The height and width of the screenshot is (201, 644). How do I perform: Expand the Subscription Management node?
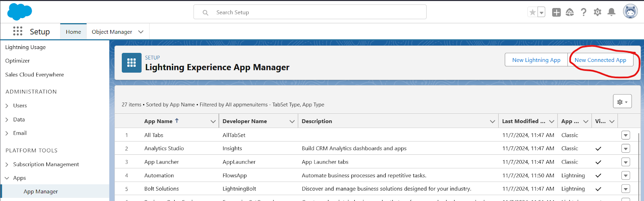coord(7,164)
